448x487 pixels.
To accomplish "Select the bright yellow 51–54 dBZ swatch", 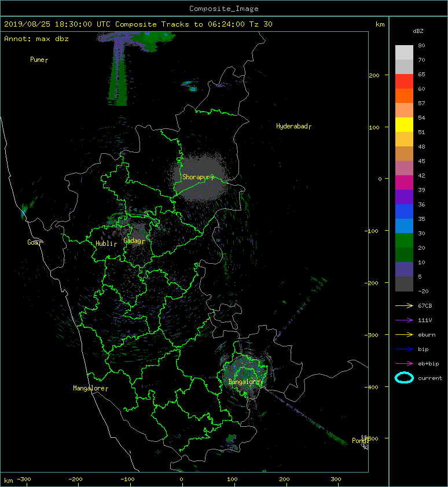I will [404, 124].
